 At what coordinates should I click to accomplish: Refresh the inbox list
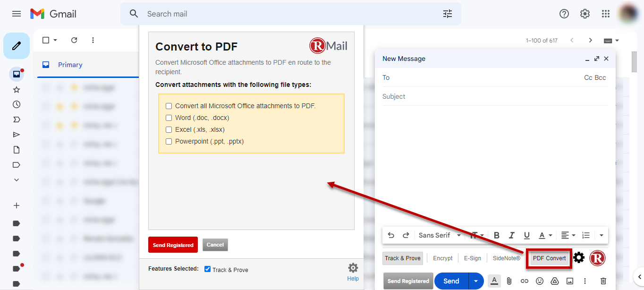pos(74,40)
